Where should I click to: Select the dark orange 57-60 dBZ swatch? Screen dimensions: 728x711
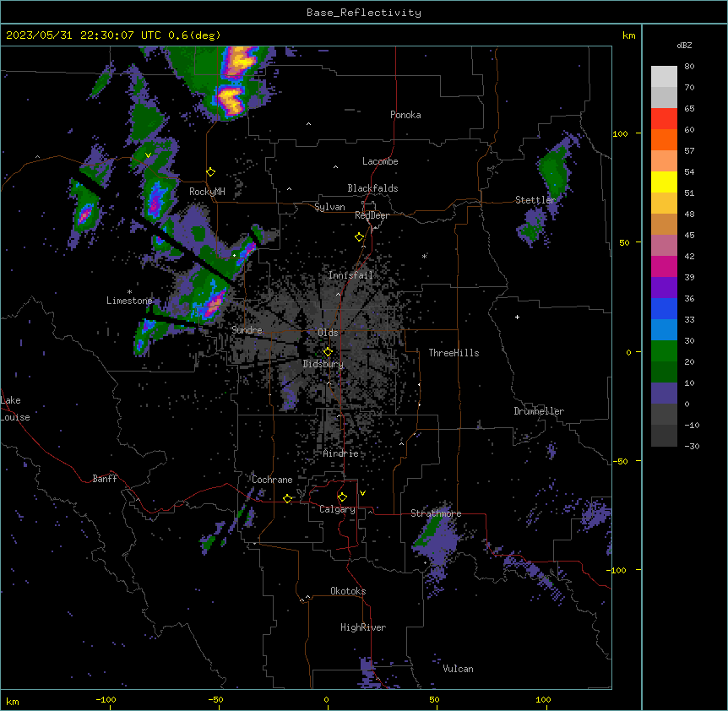tap(664, 139)
